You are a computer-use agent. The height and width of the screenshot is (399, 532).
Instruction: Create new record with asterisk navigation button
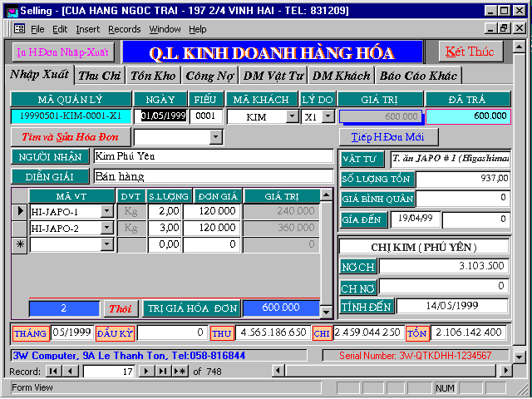pyautogui.click(x=180, y=372)
